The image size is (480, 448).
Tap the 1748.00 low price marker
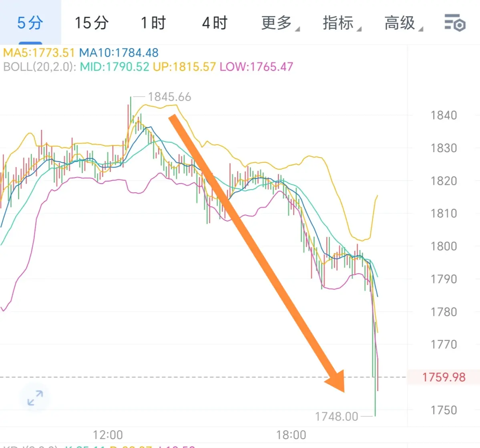pos(336,416)
